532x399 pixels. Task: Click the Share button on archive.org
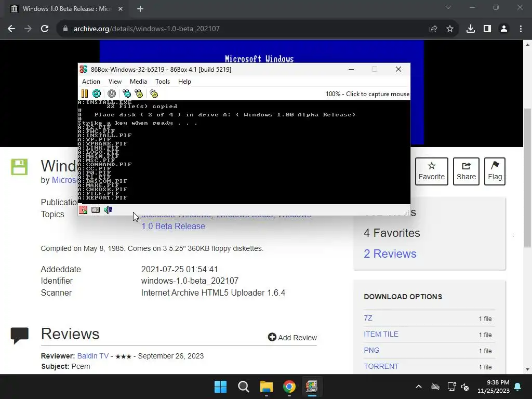pyautogui.click(x=466, y=171)
